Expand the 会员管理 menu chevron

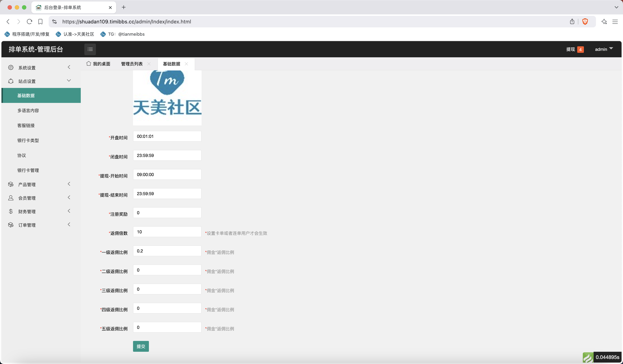69,197
